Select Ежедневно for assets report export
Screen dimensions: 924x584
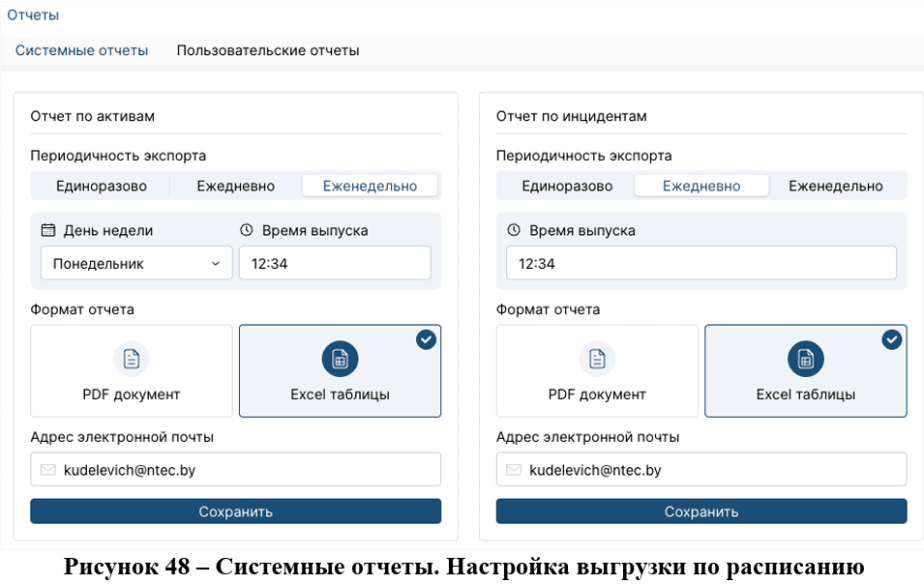(x=235, y=186)
